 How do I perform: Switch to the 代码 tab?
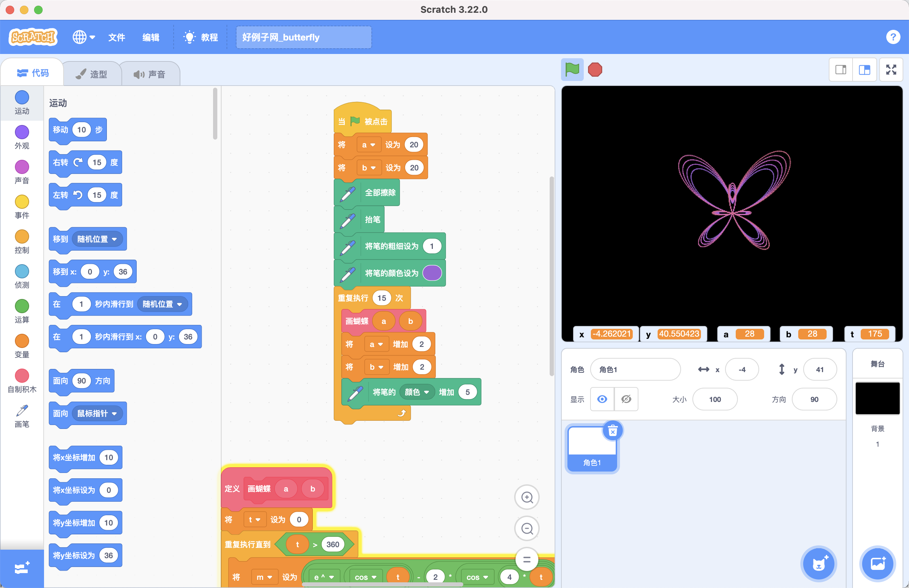33,72
